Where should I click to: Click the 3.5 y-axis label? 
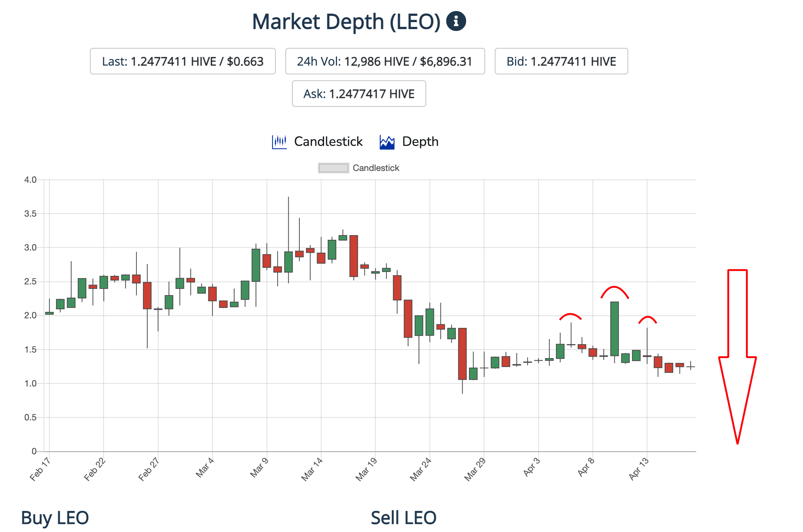pos(30,214)
